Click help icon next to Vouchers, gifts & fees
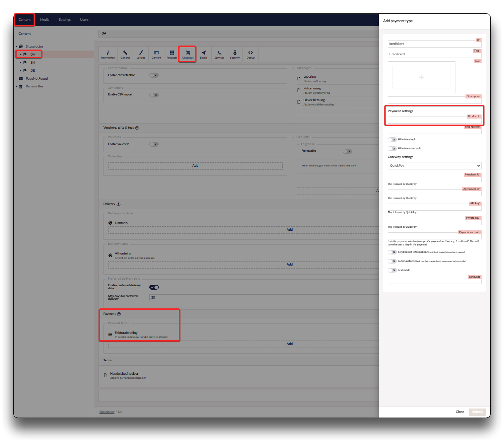This screenshot has width=504, height=442. (137, 128)
